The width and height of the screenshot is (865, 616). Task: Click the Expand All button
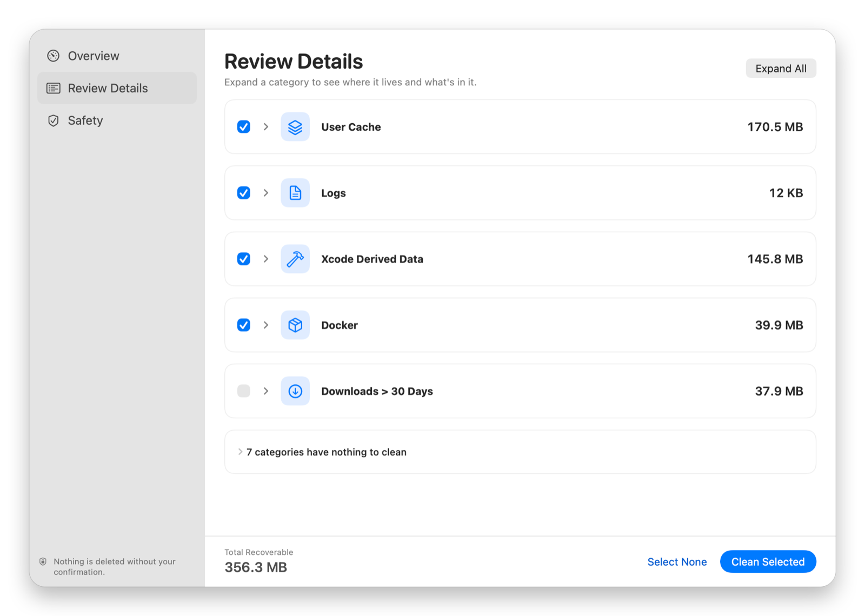coord(781,69)
